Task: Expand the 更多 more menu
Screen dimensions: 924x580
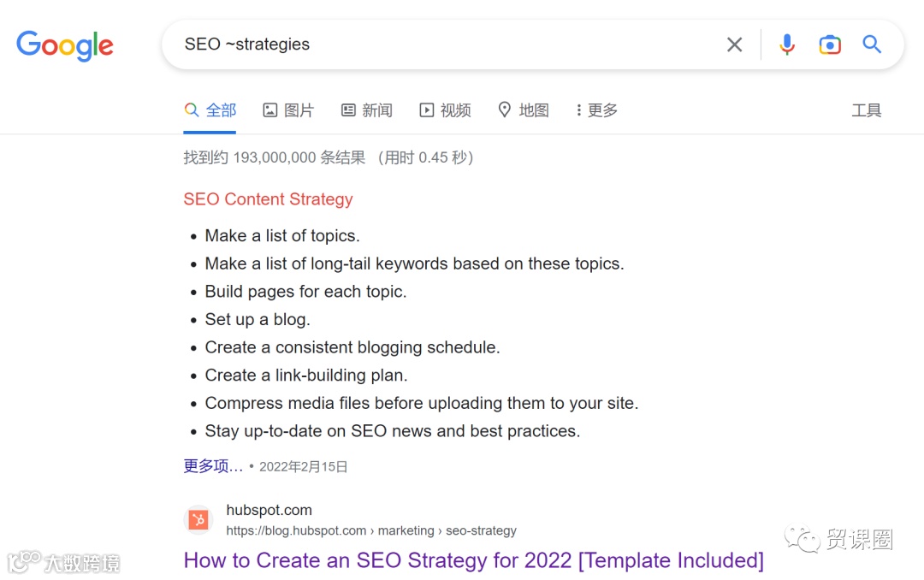Action: coord(597,110)
